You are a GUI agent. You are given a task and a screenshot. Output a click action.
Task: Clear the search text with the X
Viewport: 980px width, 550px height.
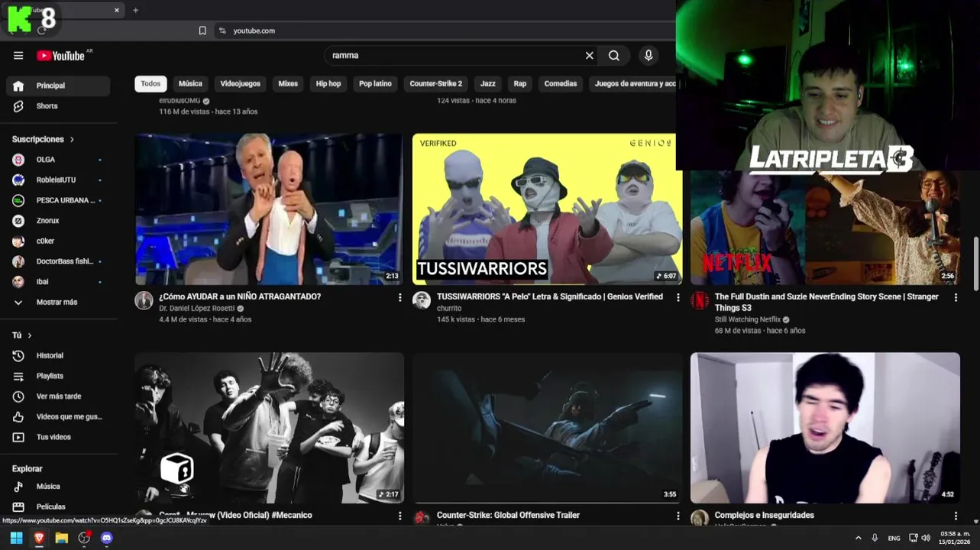589,55
